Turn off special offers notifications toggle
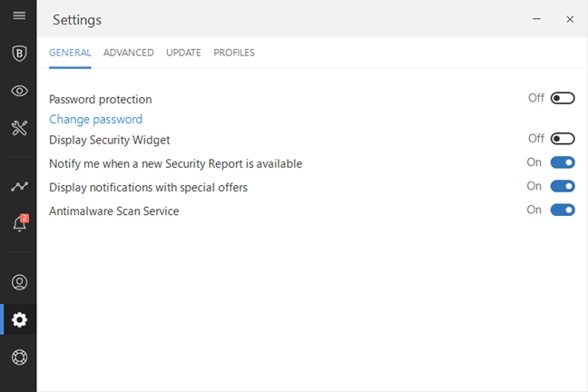588x392 pixels. [563, 186]
